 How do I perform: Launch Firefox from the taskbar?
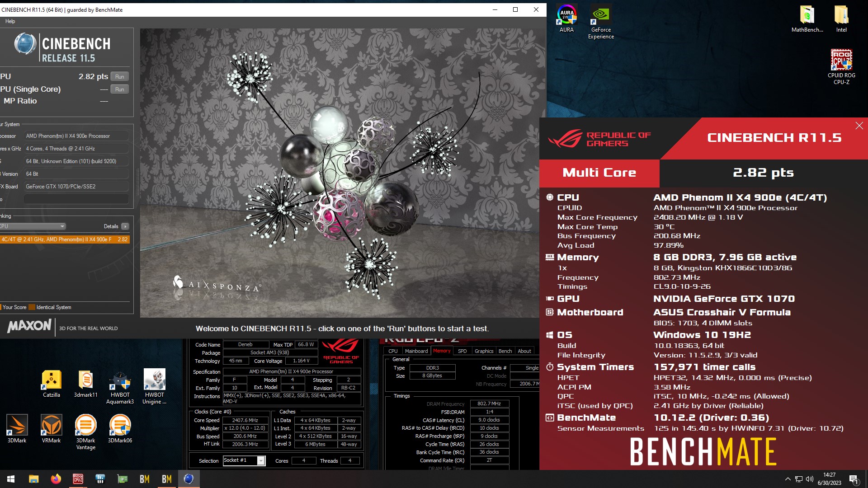tap(56, 479)
